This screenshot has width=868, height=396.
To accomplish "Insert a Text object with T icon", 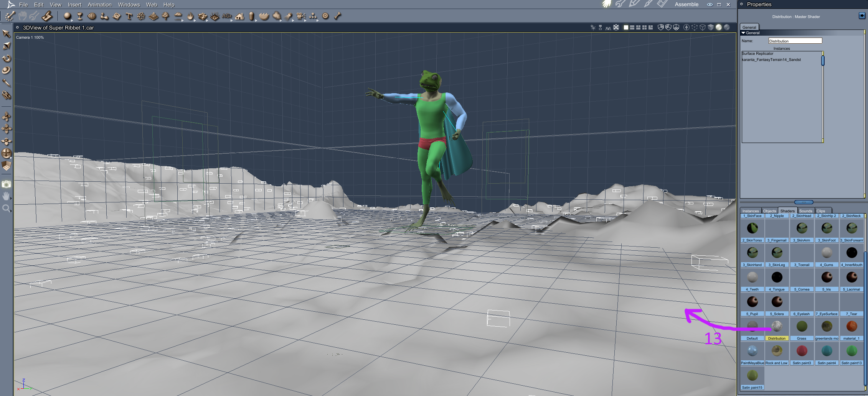I will click(129, 16).
